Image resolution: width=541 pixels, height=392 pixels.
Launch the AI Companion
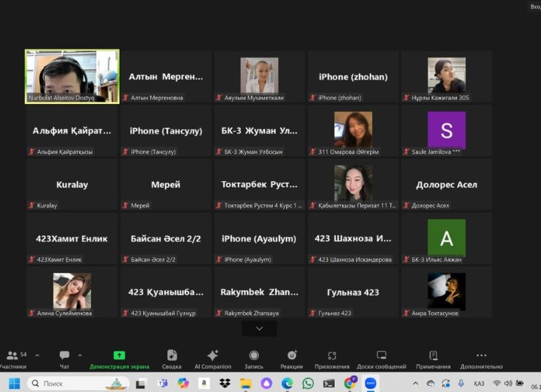click(x=212, y=358)
